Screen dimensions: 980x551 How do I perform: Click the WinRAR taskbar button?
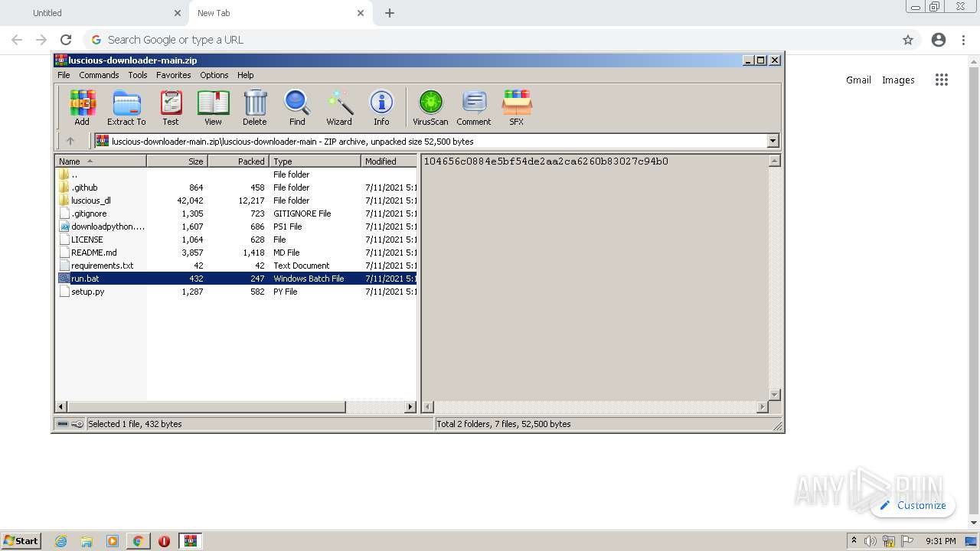[190, 541]
